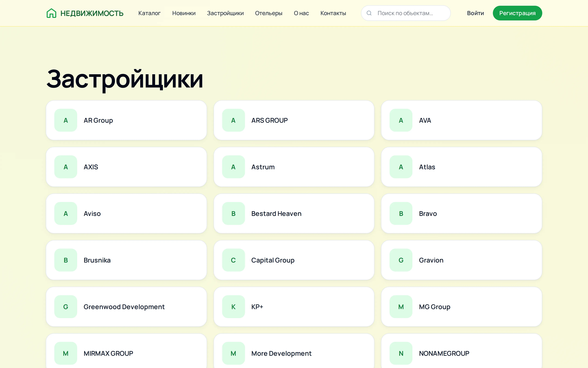Select the AVA developer name
Image resolution: width=588 pixels, height=368 pixels.
425,120
